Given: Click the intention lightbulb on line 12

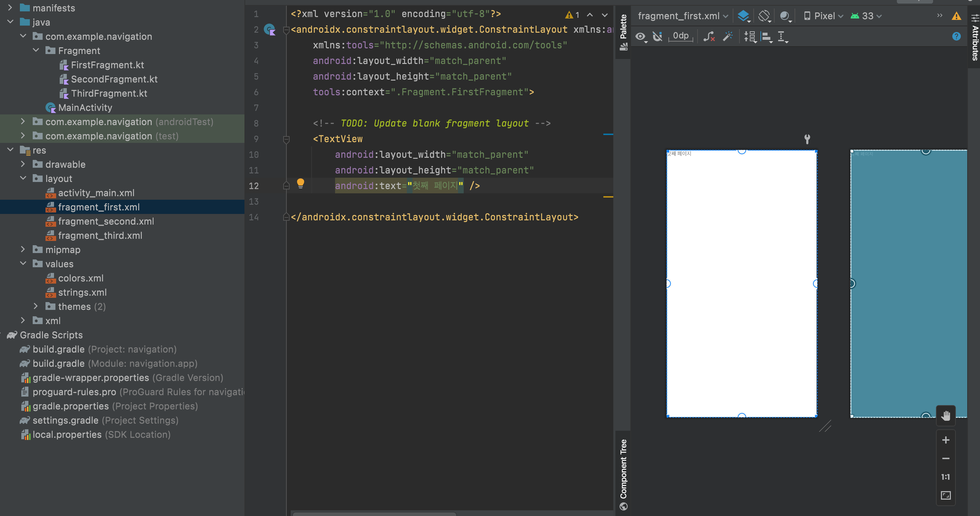Looking at the screenshot, I should pos(301,183).
